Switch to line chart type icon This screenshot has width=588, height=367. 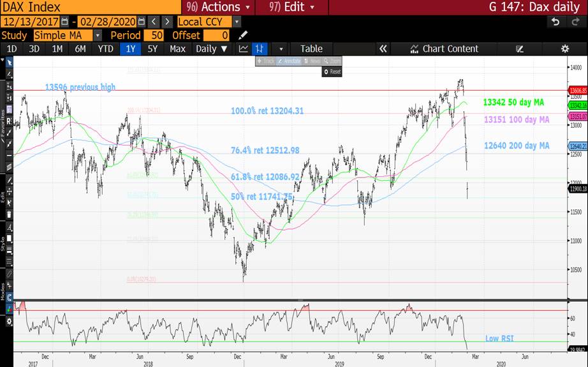244,49
